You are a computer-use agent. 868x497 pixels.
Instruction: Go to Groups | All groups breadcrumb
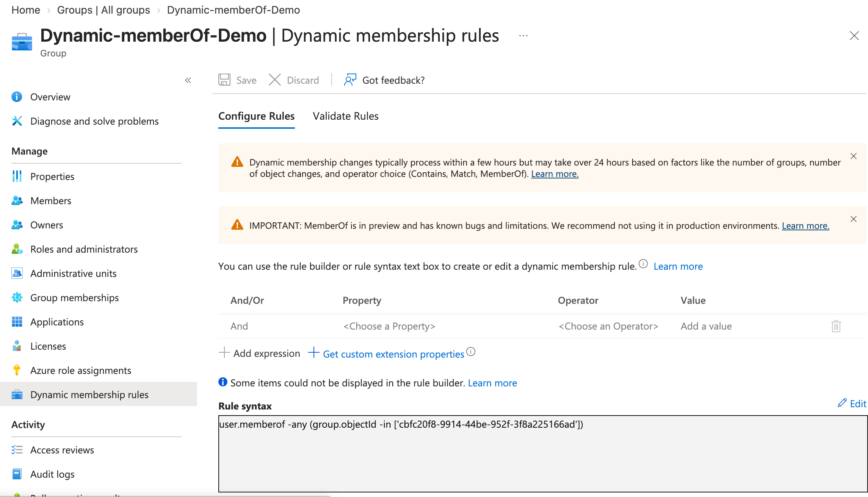103,10
